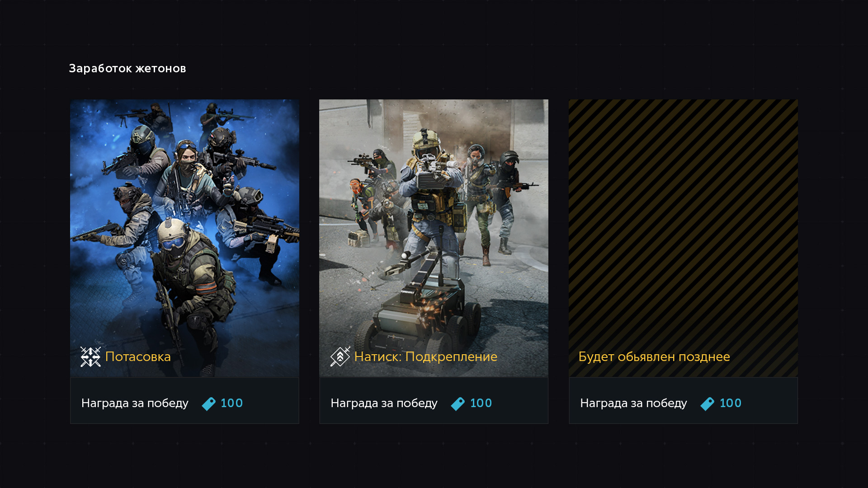Click the Натиск: Подкрепление mode icon
Image resolution: width=868 pixels, height=488 pixels.
coord(340,357)
